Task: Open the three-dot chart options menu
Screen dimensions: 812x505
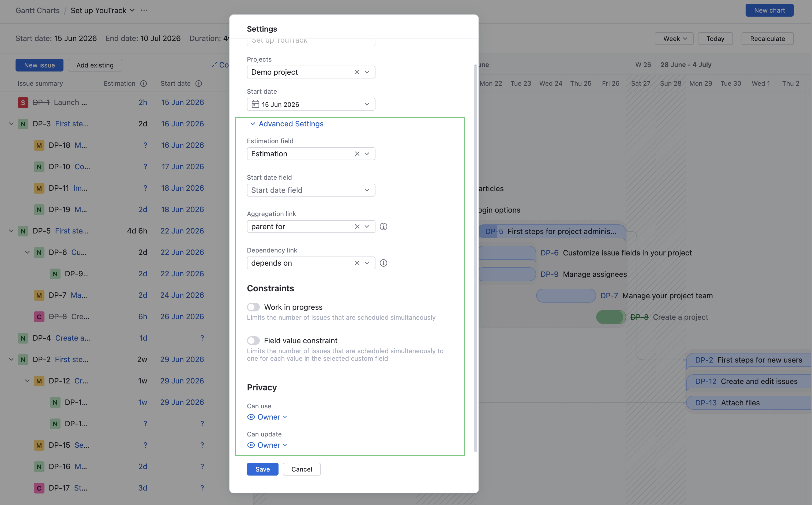Action: click(x=144, y=10)
